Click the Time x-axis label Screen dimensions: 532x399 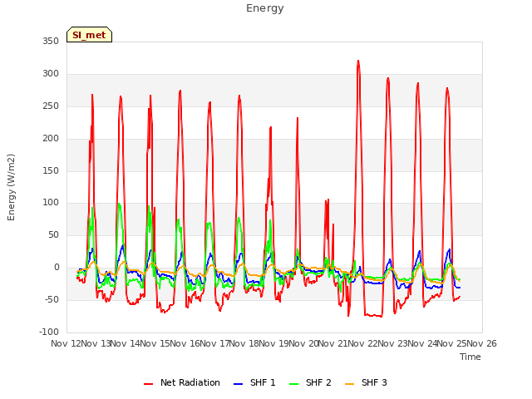coord(470,357)
